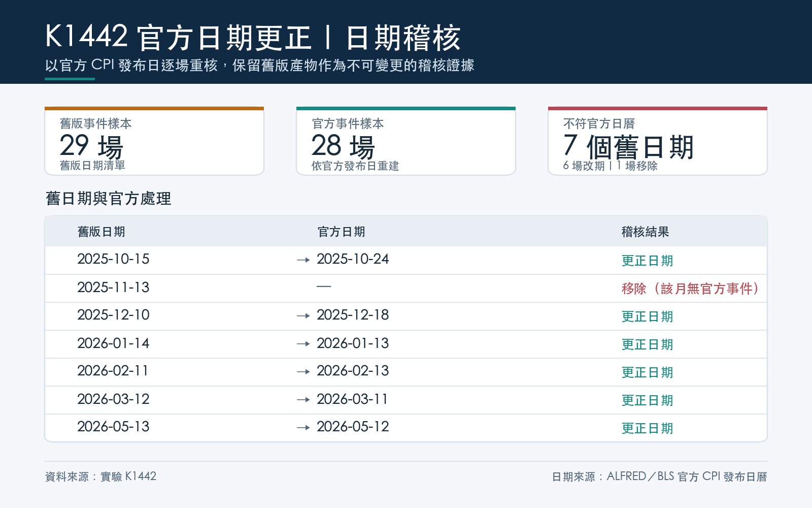Click the section heading 舊日期與官方處理
Viewport: 812px width, 508px height.
pyautogui.click(x=108, y=198)
